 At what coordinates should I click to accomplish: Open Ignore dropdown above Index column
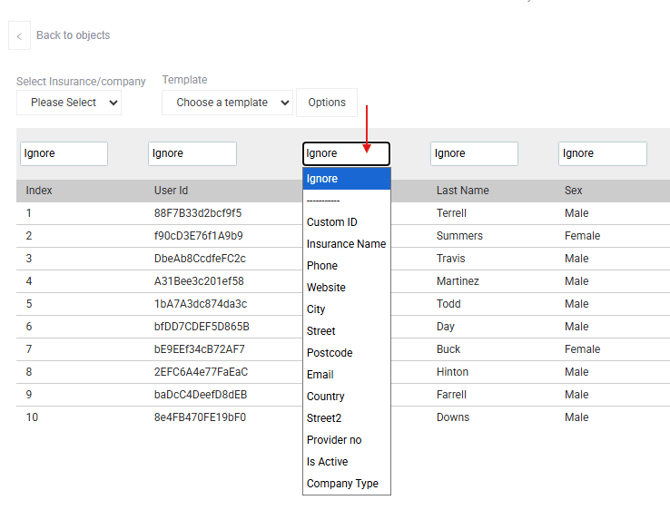tap(64, 153)
